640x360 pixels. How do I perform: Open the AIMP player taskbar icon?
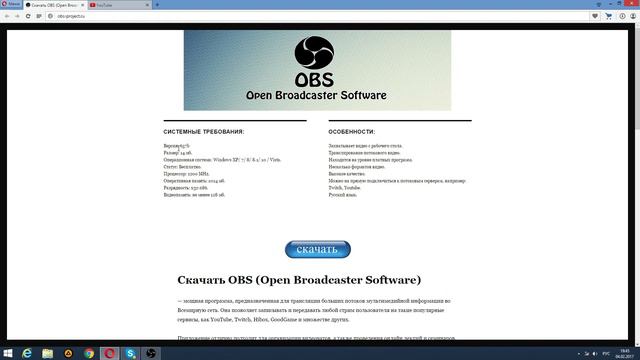coord(69,353)
